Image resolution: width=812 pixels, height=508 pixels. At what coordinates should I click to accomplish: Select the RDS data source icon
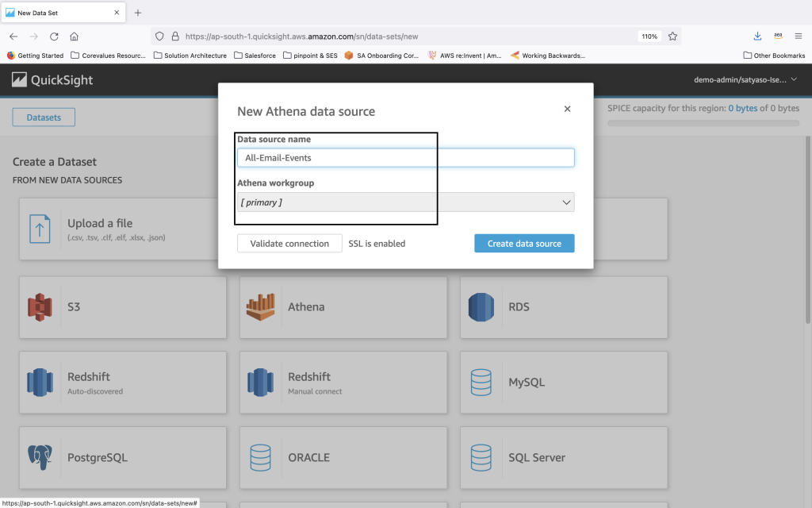tap(481, 307)
